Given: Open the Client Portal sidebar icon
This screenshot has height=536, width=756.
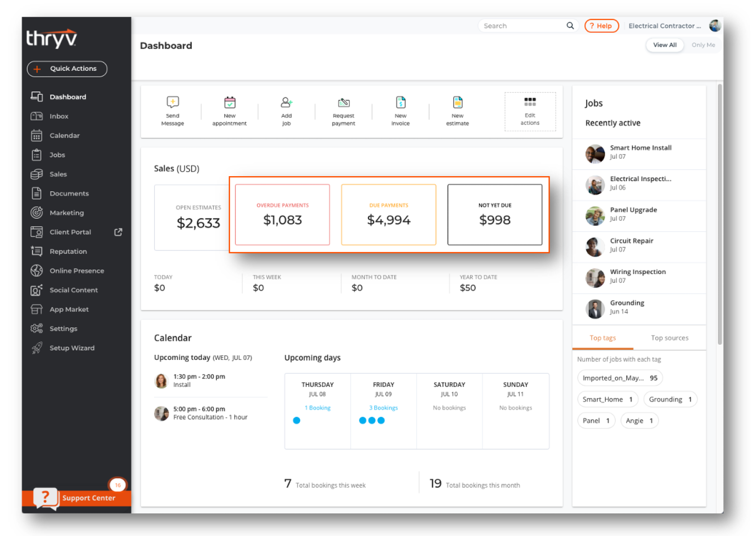Looking at the screenshot, I should (x=37, y=232).
